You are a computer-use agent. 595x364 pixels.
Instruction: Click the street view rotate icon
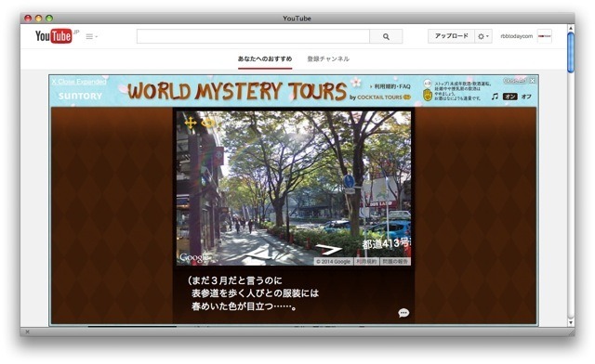coord(208,123)
